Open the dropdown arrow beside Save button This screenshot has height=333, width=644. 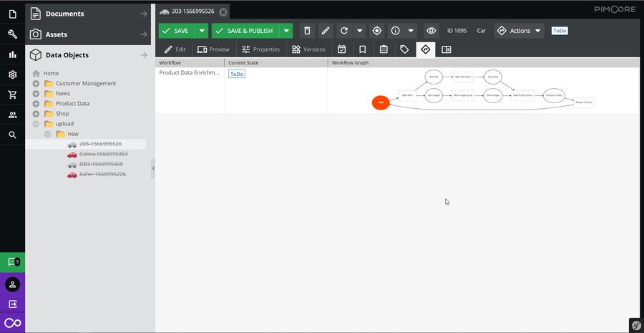point(202,31)
